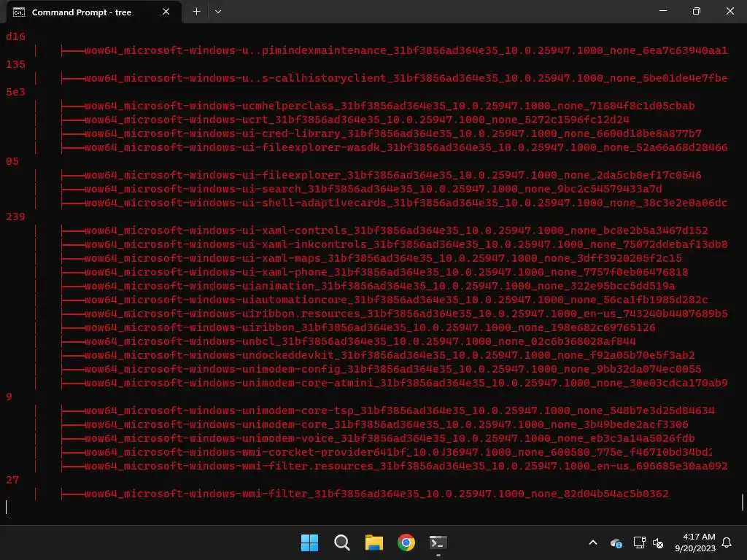Maximize or restore the terminal window

point(697,11)
